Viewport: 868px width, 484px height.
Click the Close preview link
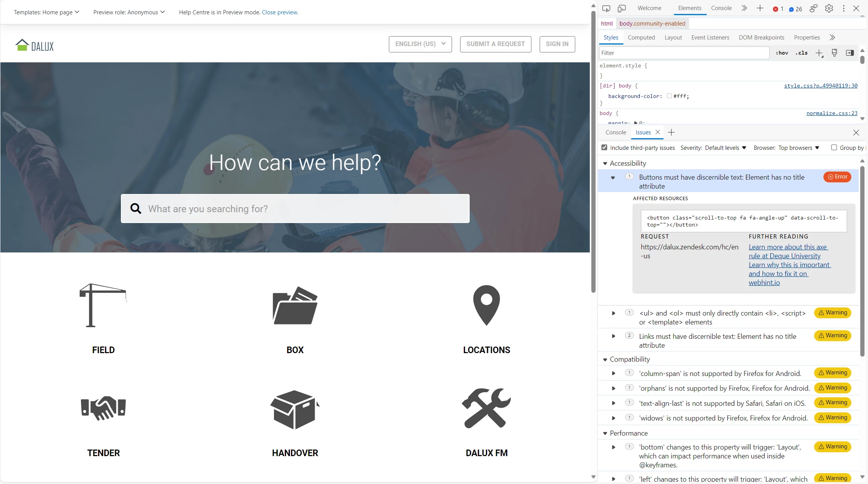[280, 12]
